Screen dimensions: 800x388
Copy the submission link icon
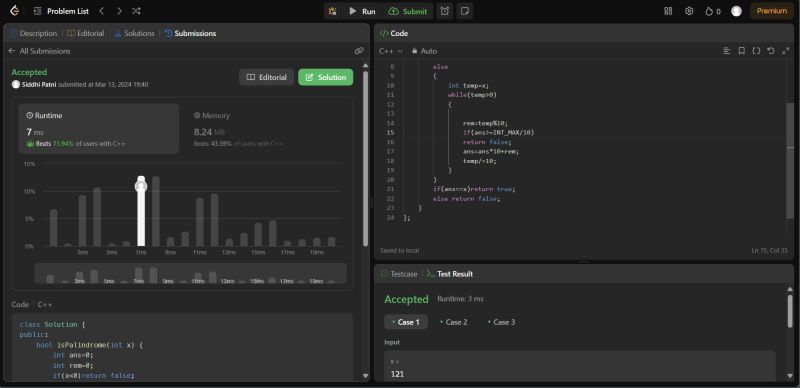tap(359, 51)
